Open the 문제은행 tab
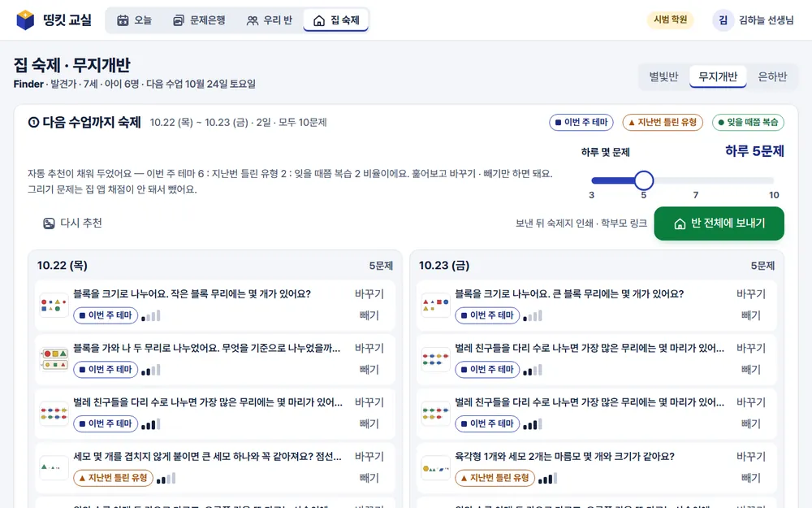Image resolution: width=812 pixels, height=508 pixels. [x=199, y=20]
